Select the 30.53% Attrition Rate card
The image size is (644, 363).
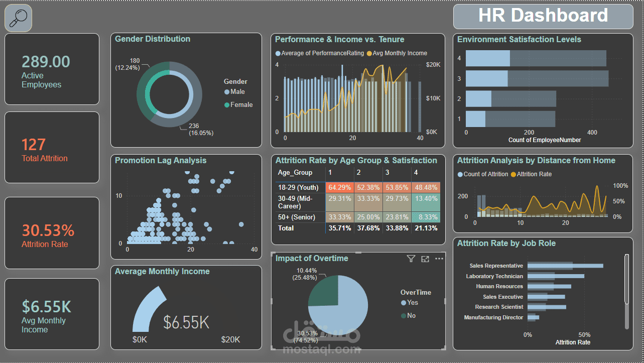click(x=52, y=233)
